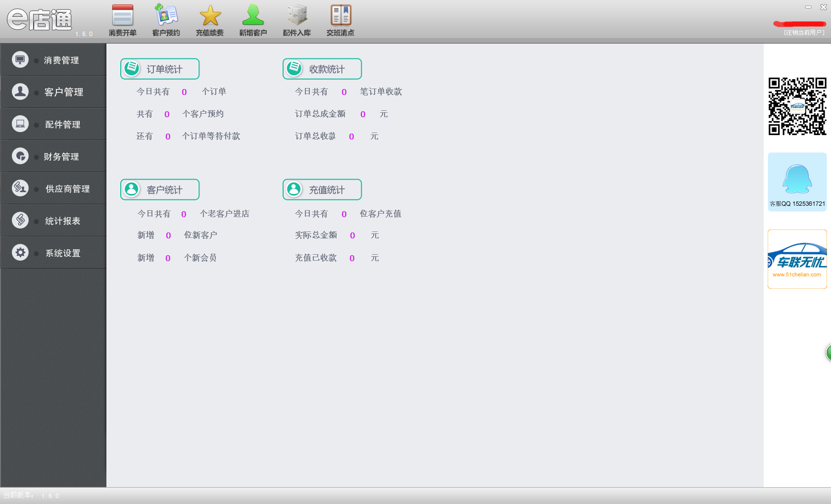The width and height of the screenshot is (831, 504).
Task: Click the 配件入库 box icon
Action: pyautogui.click(x=297, y=15)
